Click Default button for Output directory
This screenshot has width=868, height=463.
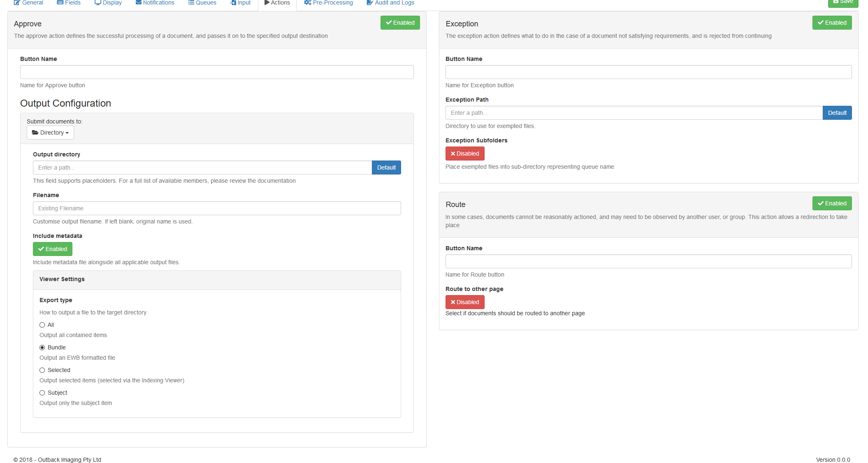pyautogui.click(x=386, y=168)
